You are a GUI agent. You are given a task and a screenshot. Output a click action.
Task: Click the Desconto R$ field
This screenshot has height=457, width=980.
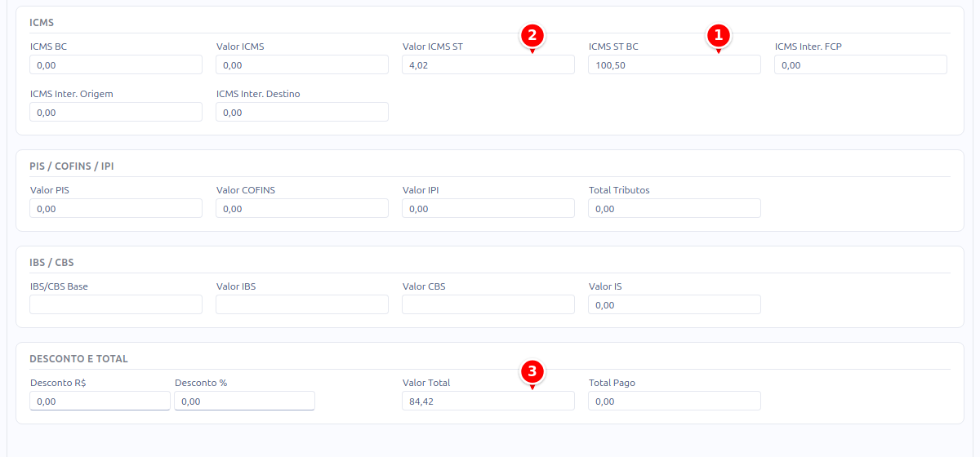pos(100,401)
